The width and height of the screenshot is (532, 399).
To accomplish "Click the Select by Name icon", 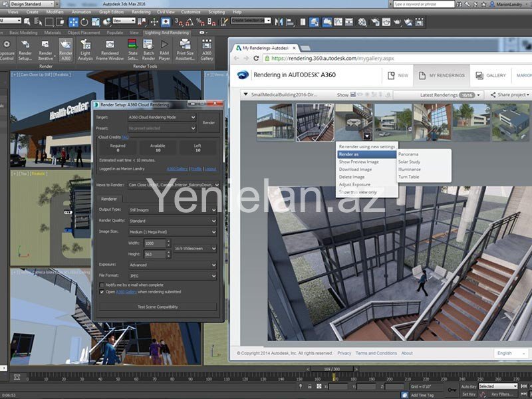I will click(38, 22).
